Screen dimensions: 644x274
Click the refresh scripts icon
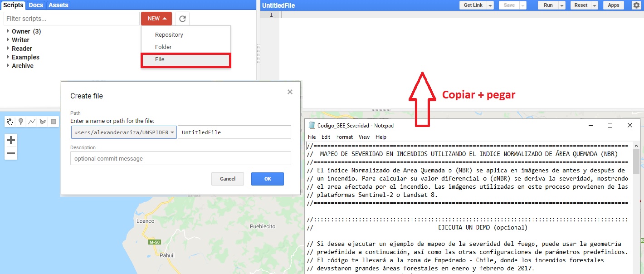pyautogui.click(x=182, y=19)
